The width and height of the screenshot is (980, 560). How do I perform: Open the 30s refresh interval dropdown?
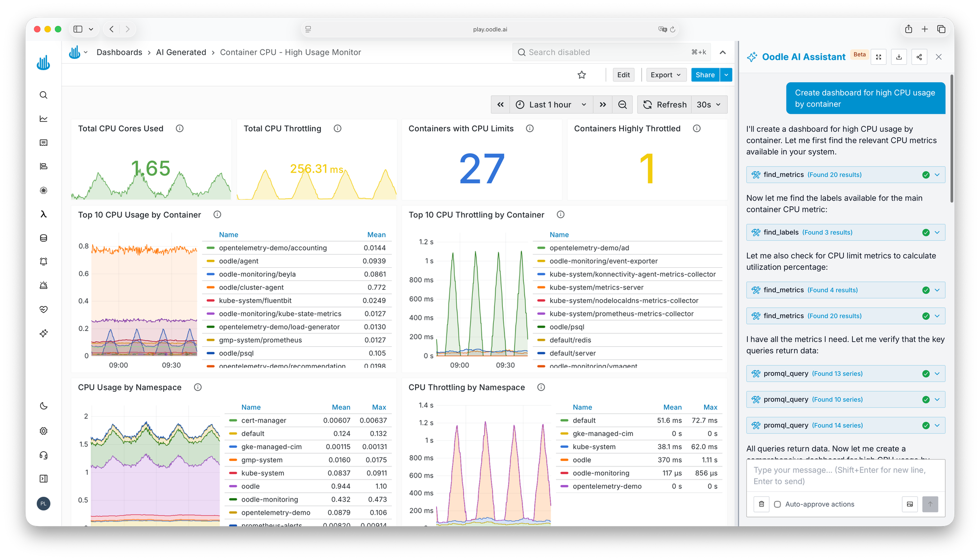coord(709,104)
